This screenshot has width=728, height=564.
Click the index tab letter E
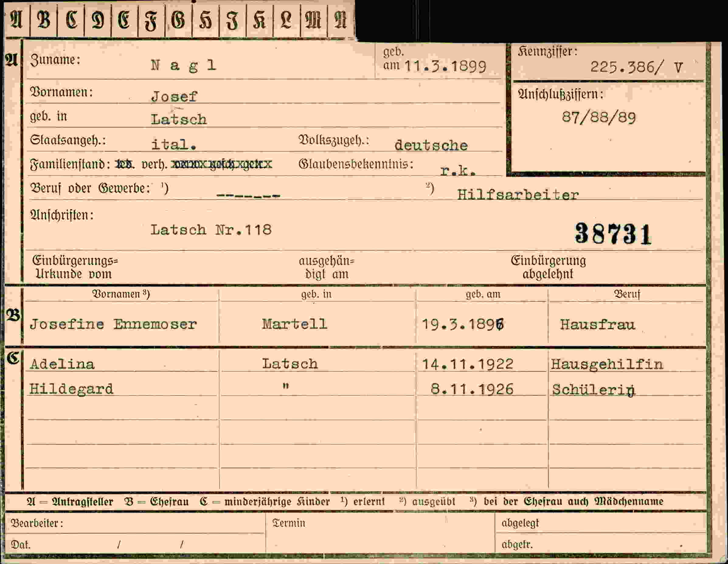point(124,20)
